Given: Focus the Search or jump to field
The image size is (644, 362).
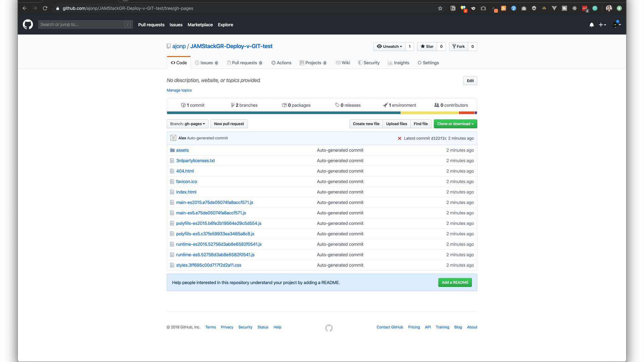Looking at the screenshot, I should tap(82, 24).
